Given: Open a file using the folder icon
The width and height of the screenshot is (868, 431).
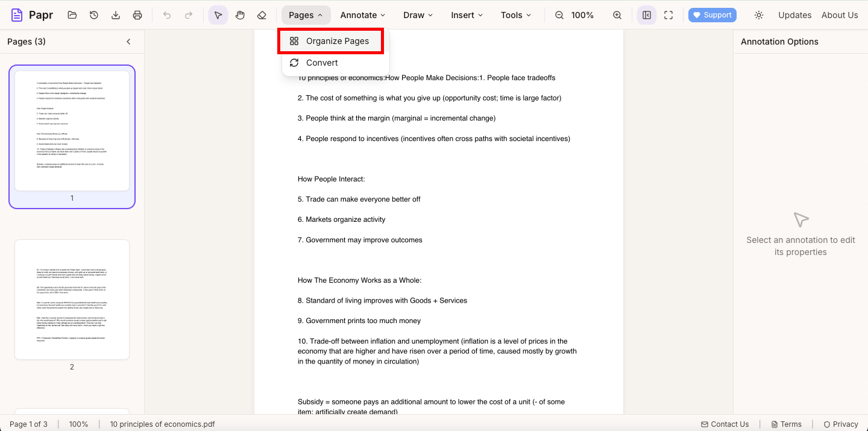Looking at the screenshot, I should point(72,14).
